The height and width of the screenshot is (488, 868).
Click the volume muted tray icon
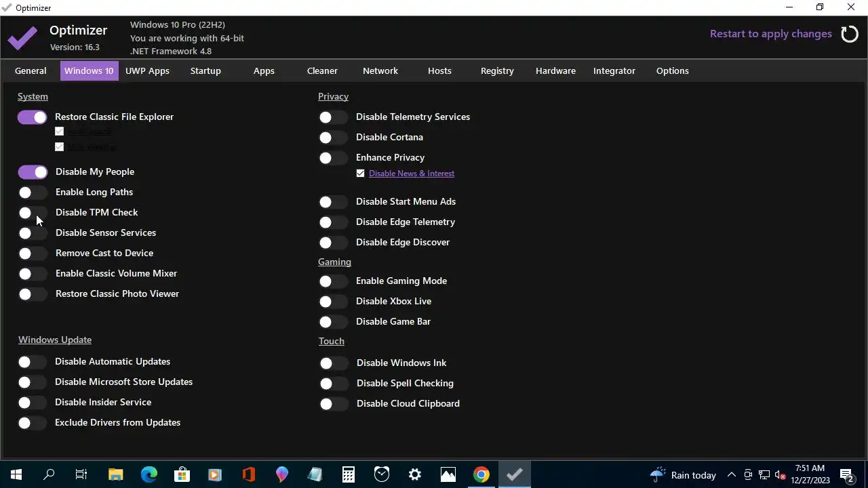point(780,475)
